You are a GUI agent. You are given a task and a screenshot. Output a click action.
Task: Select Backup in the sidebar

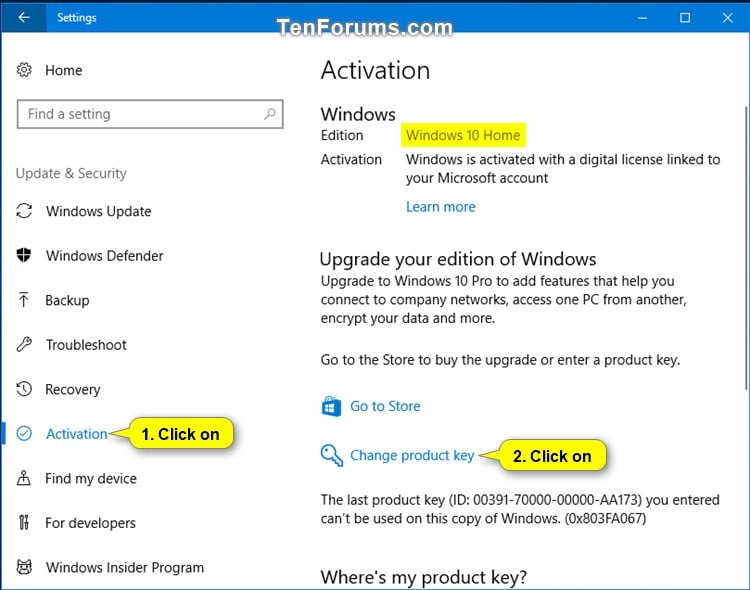(x=67, y=300)
